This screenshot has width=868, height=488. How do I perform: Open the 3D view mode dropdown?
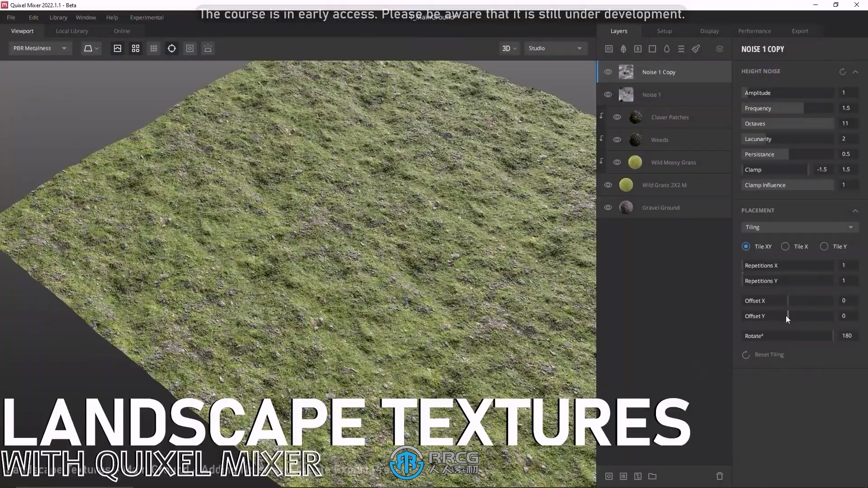[509, 48]
